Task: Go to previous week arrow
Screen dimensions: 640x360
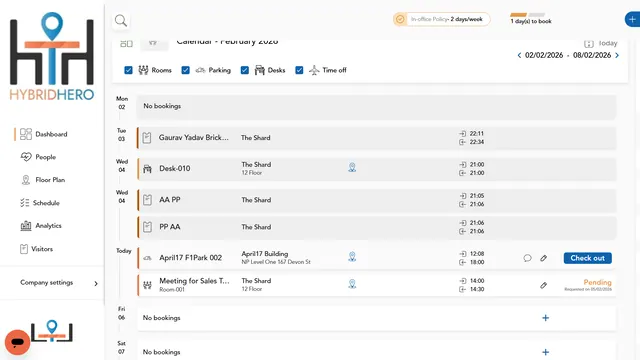Action: click(519, 55)
